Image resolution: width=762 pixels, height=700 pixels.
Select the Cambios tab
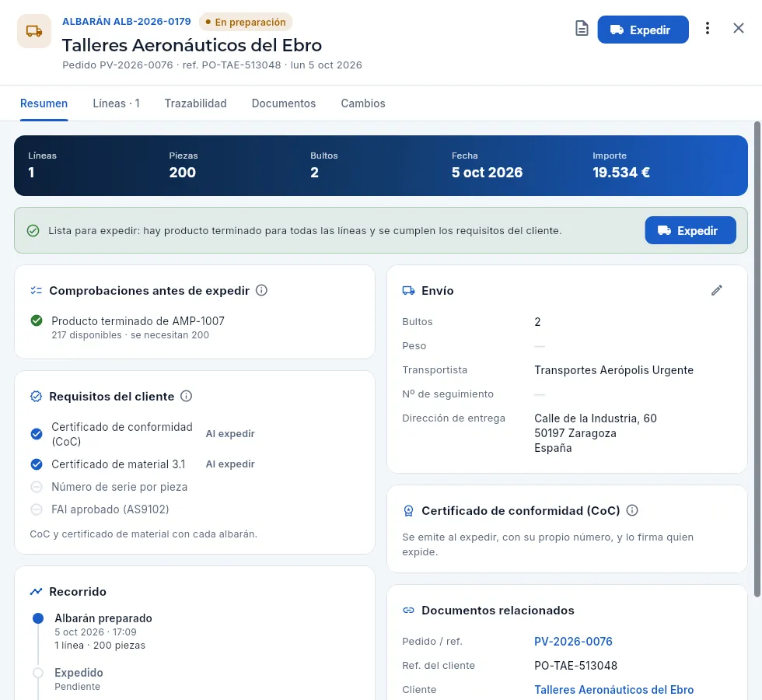(x=363, y=103)
